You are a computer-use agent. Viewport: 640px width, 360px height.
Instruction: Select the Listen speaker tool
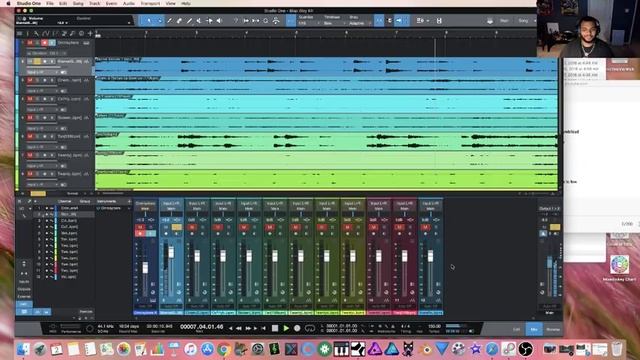pyautogui.click(x=220, y=20)
